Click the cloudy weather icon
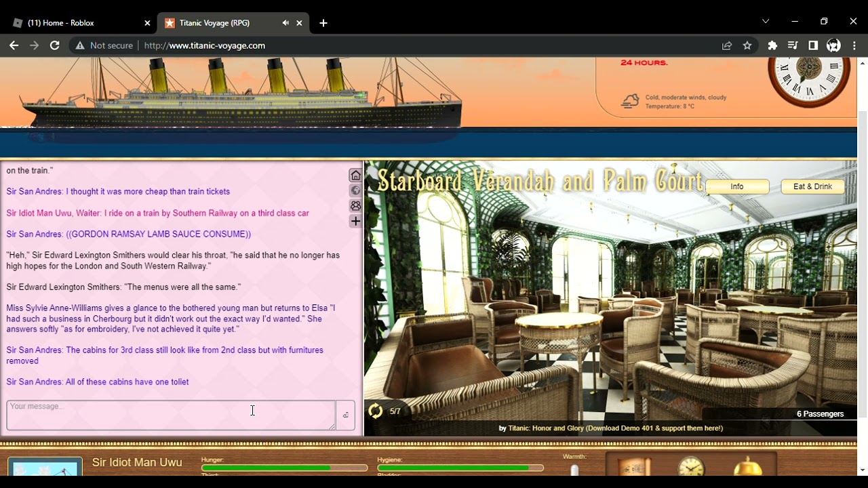Viewport: 868px width, 488px height. tap(630, 102)
